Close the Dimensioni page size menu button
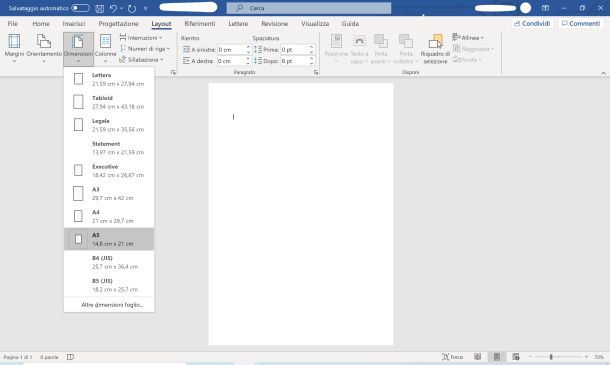The height and width of the screenshot is (365, 610). coord(78,49)
